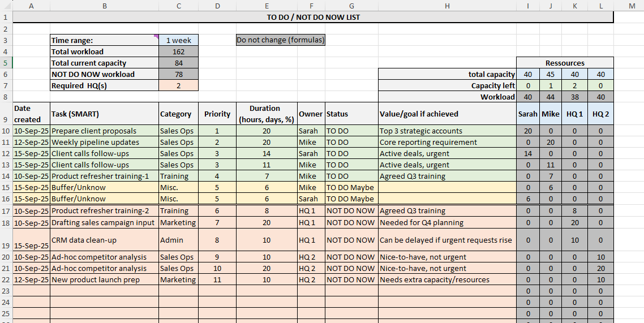Click the NOT DO NOW workload value 78

(179, 74)
